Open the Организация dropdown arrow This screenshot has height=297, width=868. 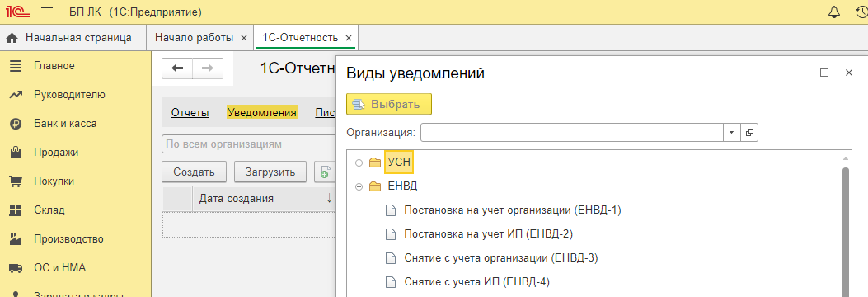[731, 133]
